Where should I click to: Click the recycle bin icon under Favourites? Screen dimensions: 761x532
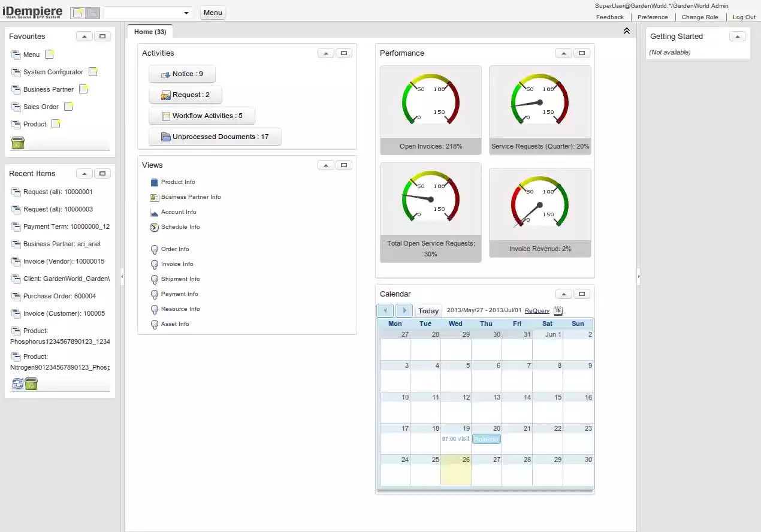click(17, 143)
